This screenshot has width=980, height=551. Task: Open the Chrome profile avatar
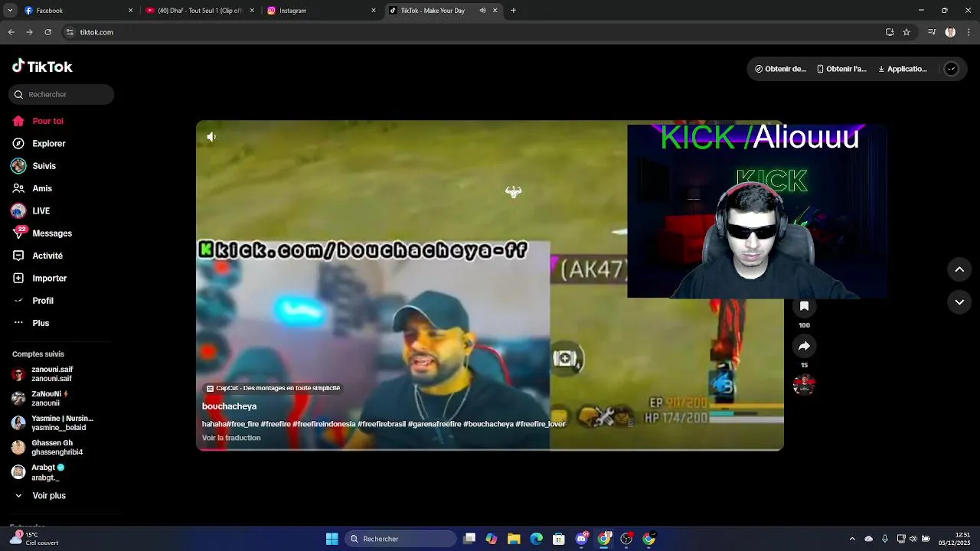click(950, 32)
